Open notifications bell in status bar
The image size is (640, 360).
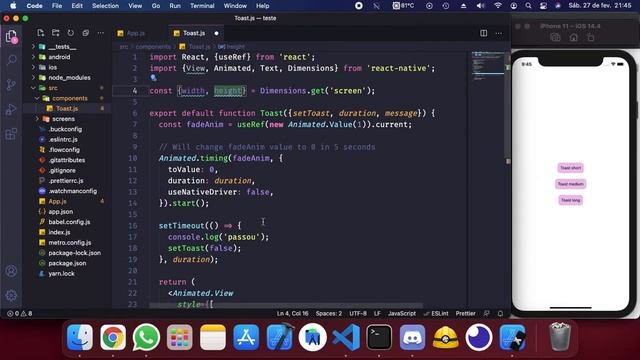click(500, 313)
